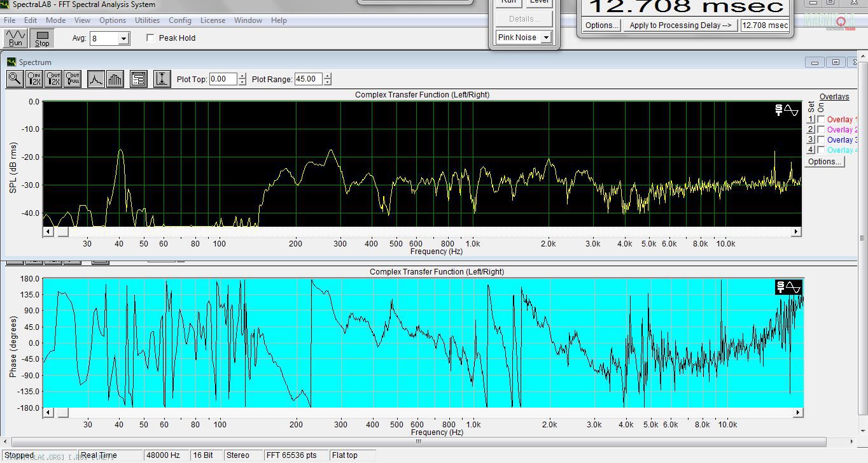Click Set overlay 1 button
The image size is (868, 463).
pyautogui.click(x=811, y=119)
